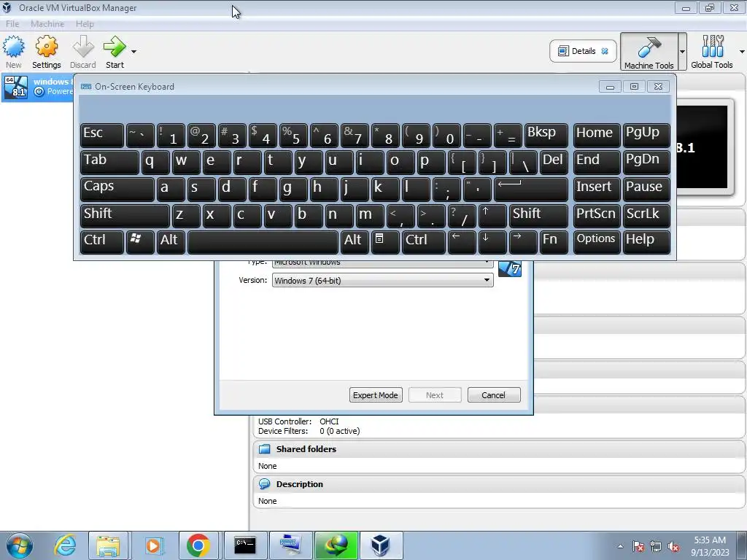Open the Machine menu
This screenshot has width=747, height=560.
click(47, 24)
